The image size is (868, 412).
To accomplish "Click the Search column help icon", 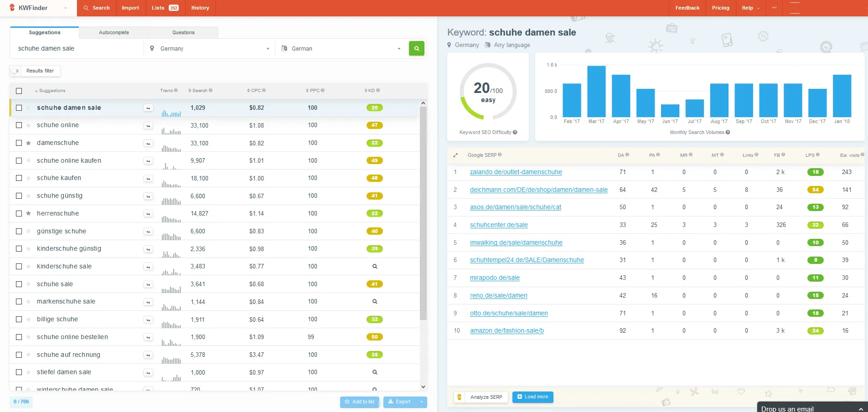I will 211,90.
